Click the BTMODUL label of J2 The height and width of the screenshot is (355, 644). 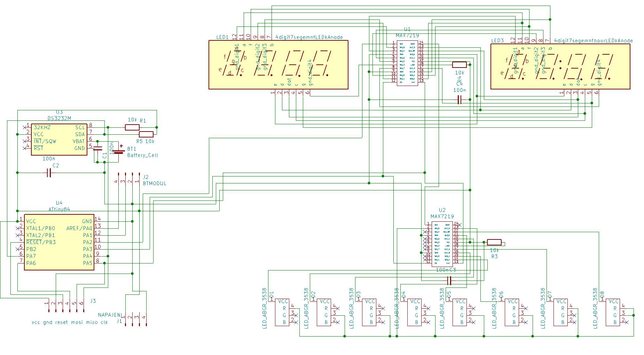click(x=155, y=183)
